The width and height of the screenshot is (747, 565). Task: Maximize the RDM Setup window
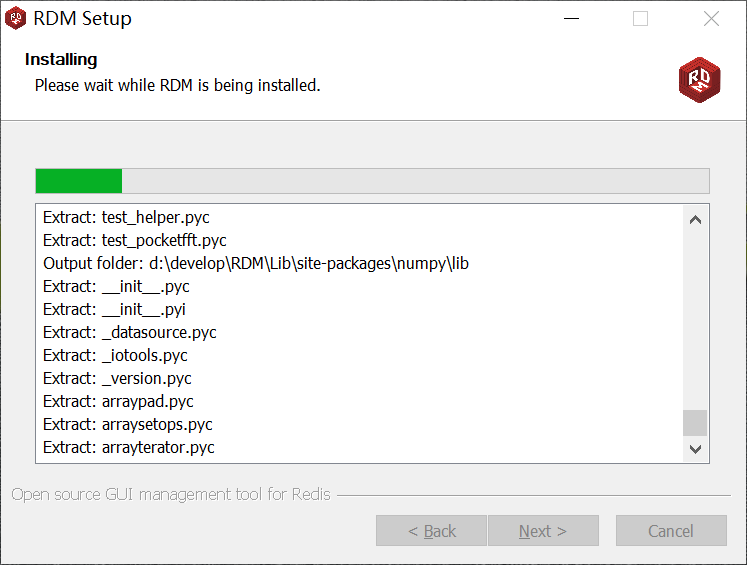point(641,19)
